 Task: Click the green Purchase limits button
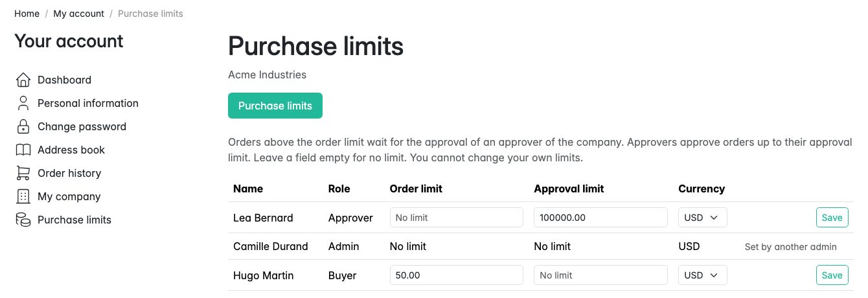tap(275, 106)
